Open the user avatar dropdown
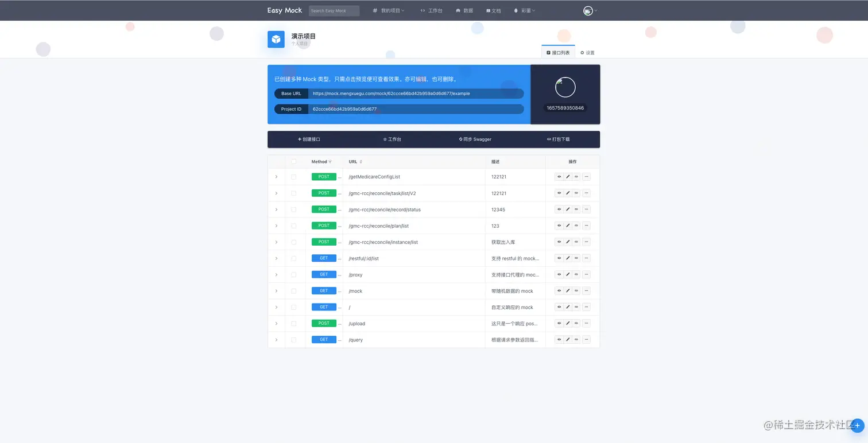 pyautogui.click(x=590, y=10)
